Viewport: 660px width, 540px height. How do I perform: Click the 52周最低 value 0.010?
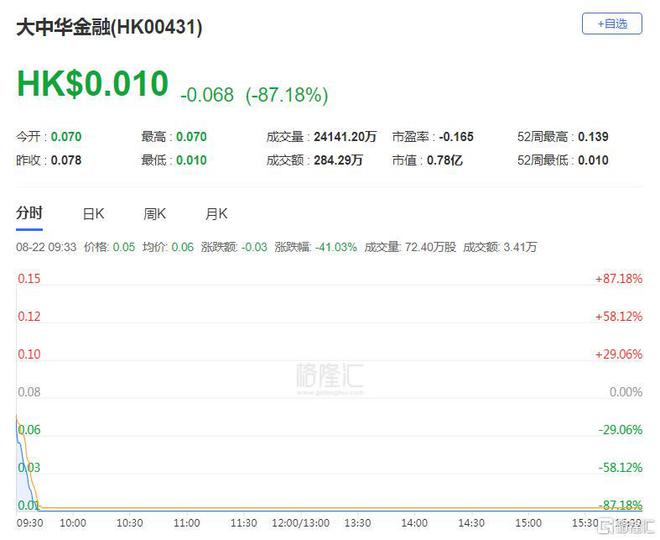(593, 160)
